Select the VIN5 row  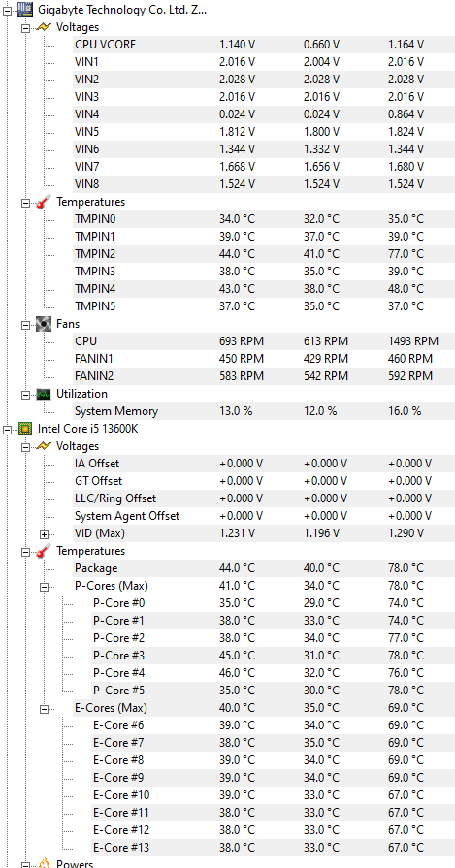(x=263, y=132)
